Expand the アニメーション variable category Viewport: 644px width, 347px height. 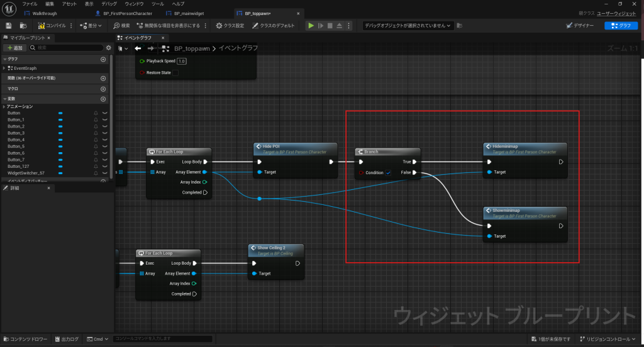[4, 107]
